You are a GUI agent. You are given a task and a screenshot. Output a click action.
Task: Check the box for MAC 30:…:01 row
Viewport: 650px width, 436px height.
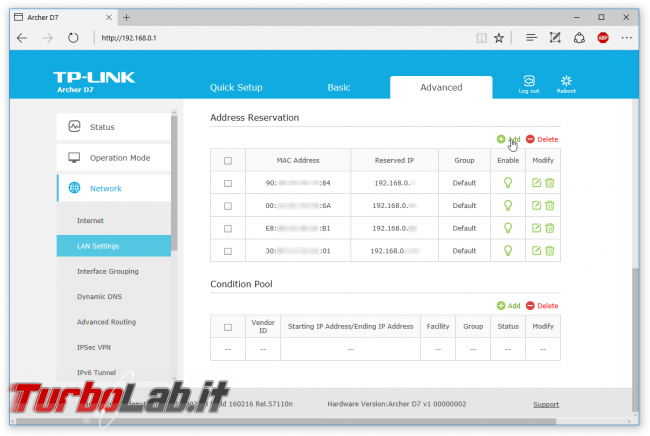(228, 251)
